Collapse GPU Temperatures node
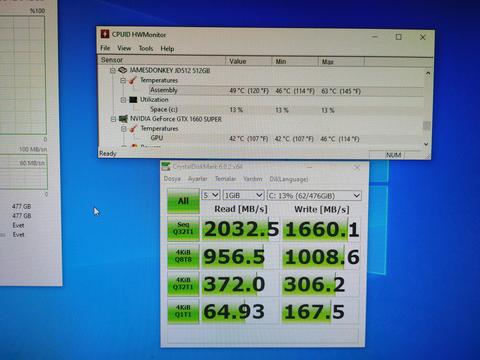480x360 pixels. click(x=123, y=129)
